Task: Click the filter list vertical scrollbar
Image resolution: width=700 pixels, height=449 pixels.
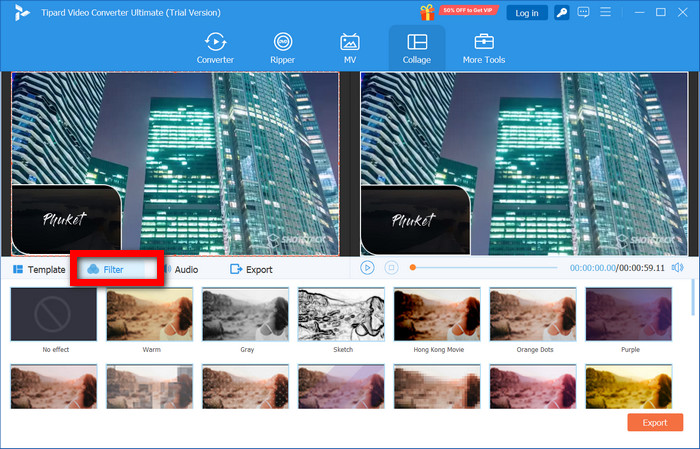Action: 692,297
